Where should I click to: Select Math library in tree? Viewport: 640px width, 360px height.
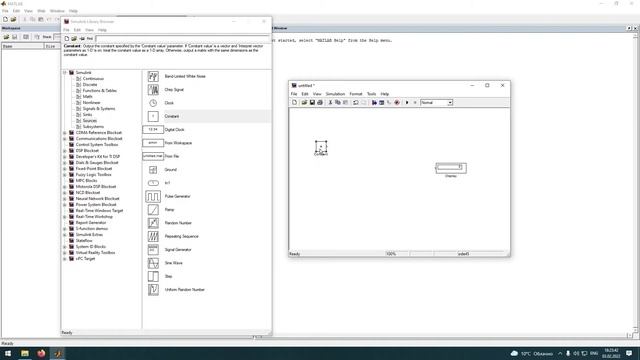click(87, 97)
